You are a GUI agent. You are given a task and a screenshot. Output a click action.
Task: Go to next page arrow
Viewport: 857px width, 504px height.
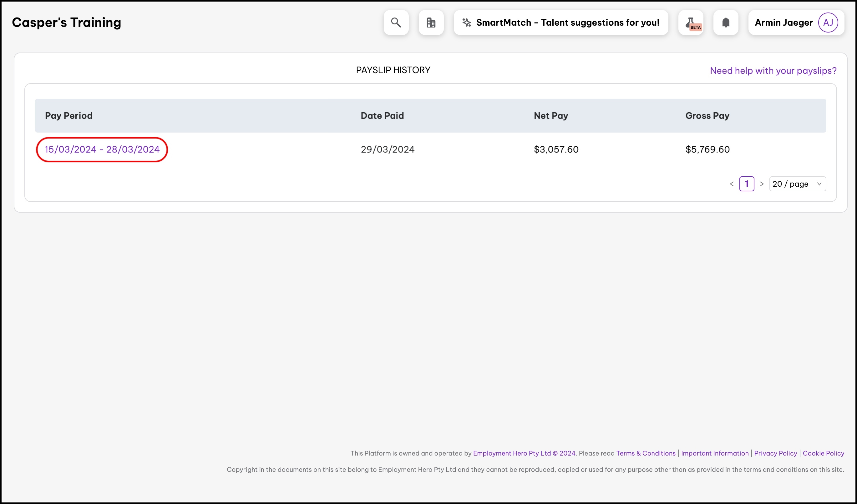click(762, 184)
